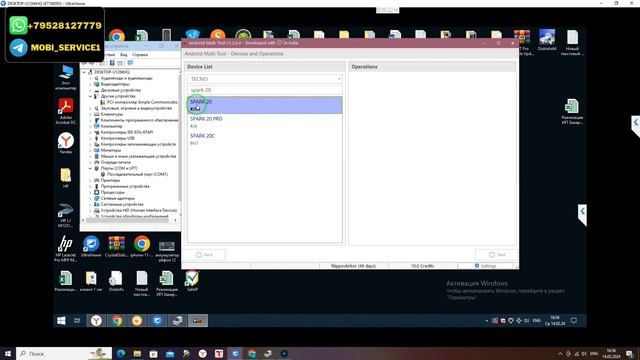Switch to Device Manager on remote taskbar

click(x=177, y=321)
